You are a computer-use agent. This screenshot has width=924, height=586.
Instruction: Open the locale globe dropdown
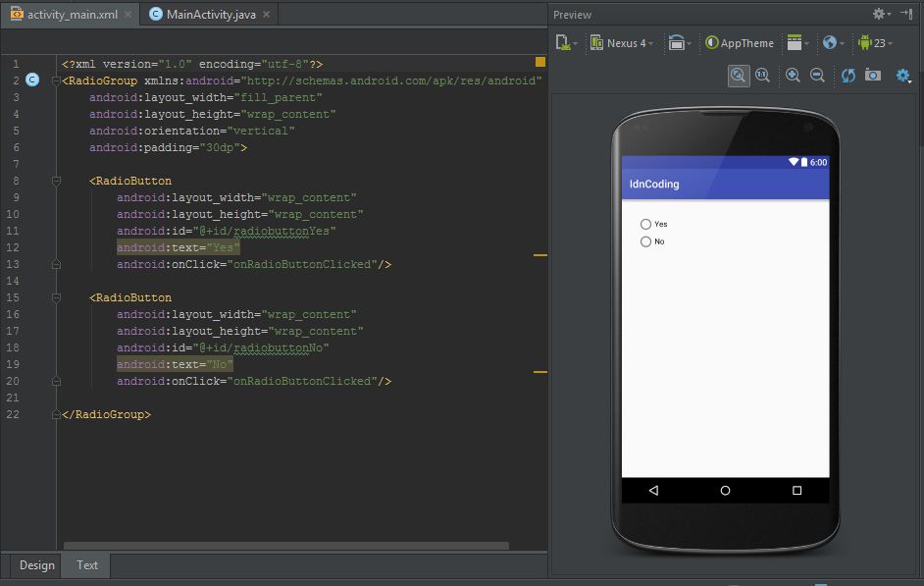coord(834,43)
